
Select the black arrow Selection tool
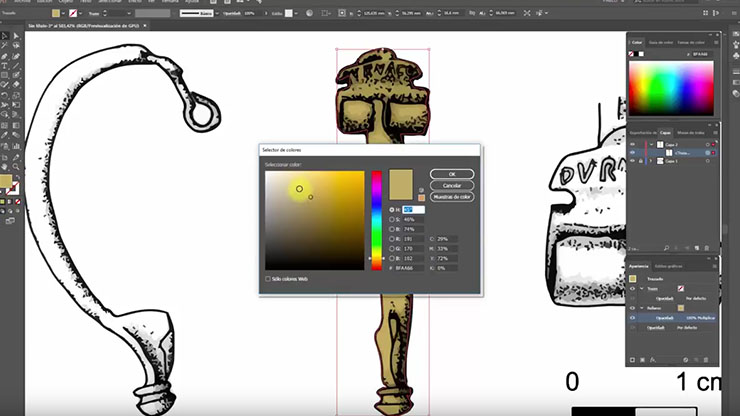(x=5, y=36)
